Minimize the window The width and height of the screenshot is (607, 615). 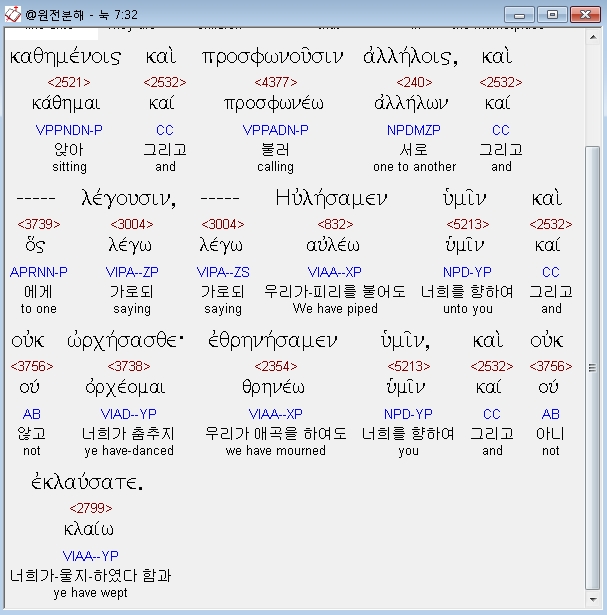(519, 15)
